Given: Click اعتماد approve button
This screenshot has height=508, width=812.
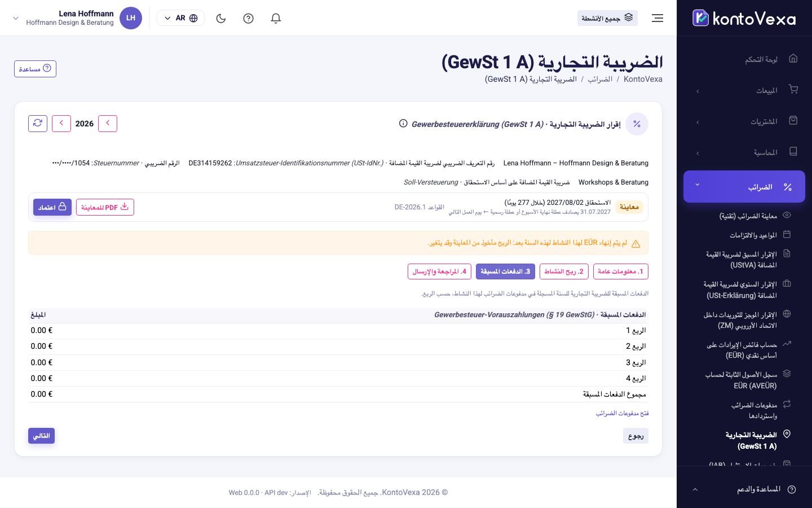Looking at the screenshot, I should coord(52,207).
